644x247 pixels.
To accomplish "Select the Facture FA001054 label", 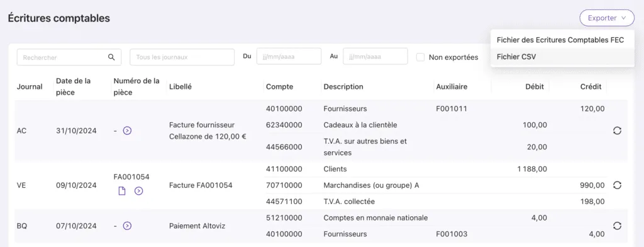I will pyautogui.click(x=201, y=185).
